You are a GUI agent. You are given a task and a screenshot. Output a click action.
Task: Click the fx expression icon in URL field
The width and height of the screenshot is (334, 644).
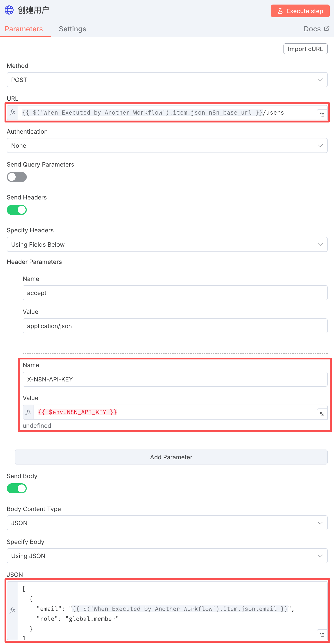(12, 113)
